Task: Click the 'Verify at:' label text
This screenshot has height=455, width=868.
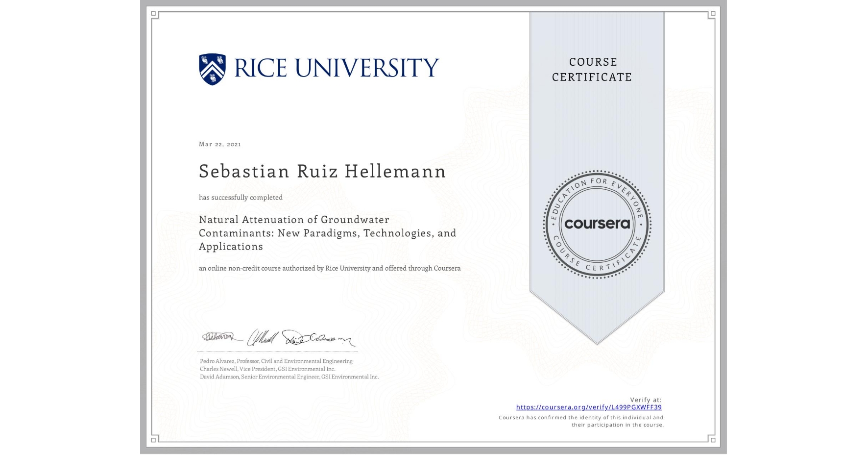Action: 645,400
